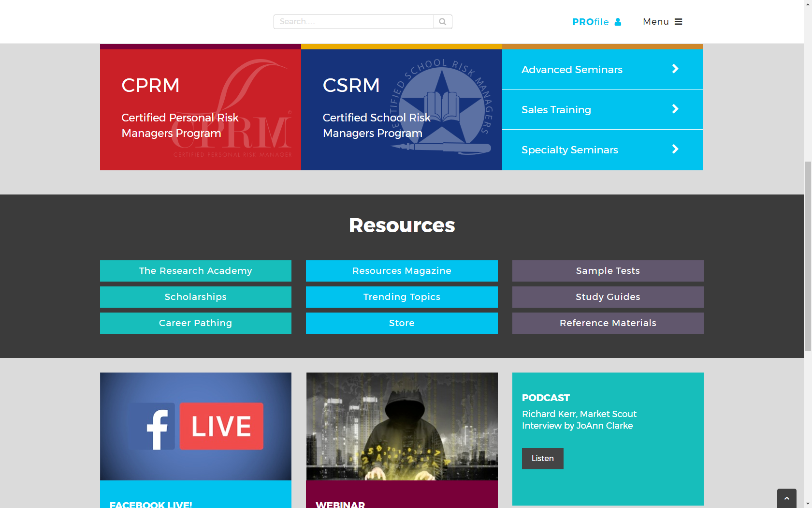Image resolution: width=812 pixels, height=508 pixels.
Task: Open the CPRM program tile
Action: [x=201, y=109]
